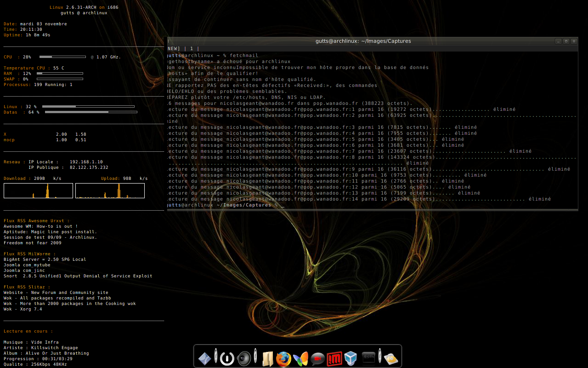The image size is (588, 368).
Task: Click the terminal window title bar
Action: tap(363, 41)
